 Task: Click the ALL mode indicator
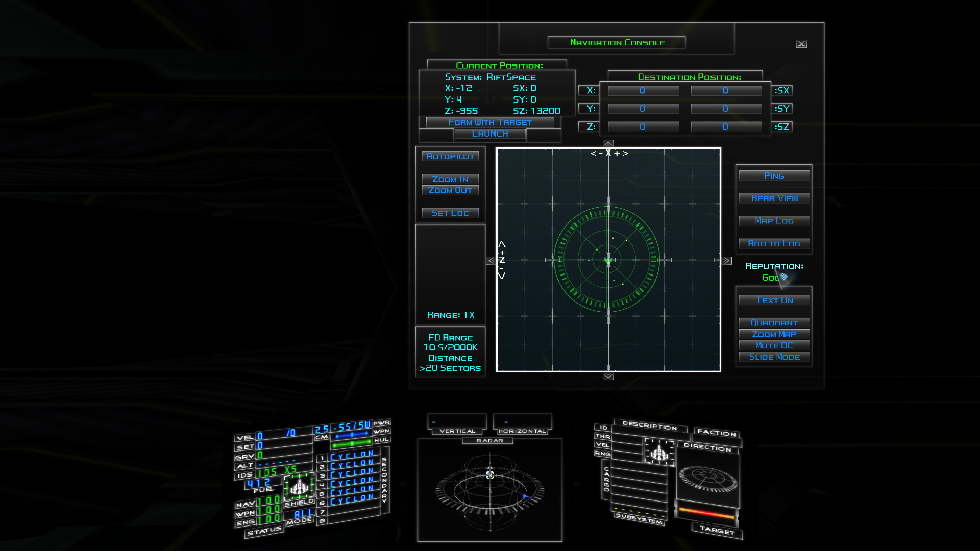pos(304,513)
